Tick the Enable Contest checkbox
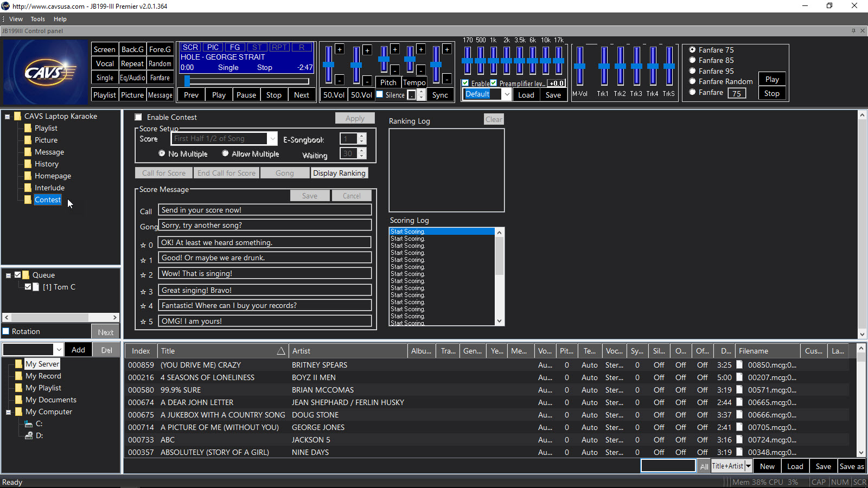This screenshot has height=488, width=868. pos(138,117)
